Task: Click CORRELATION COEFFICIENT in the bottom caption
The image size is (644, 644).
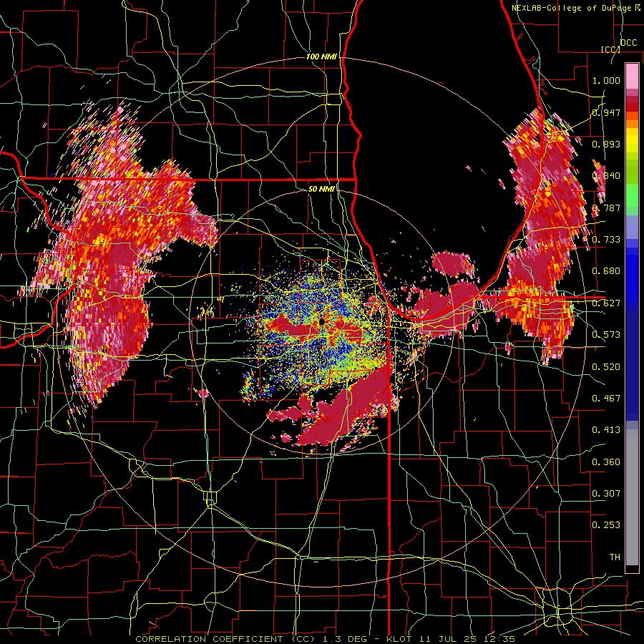Action: 209,639
